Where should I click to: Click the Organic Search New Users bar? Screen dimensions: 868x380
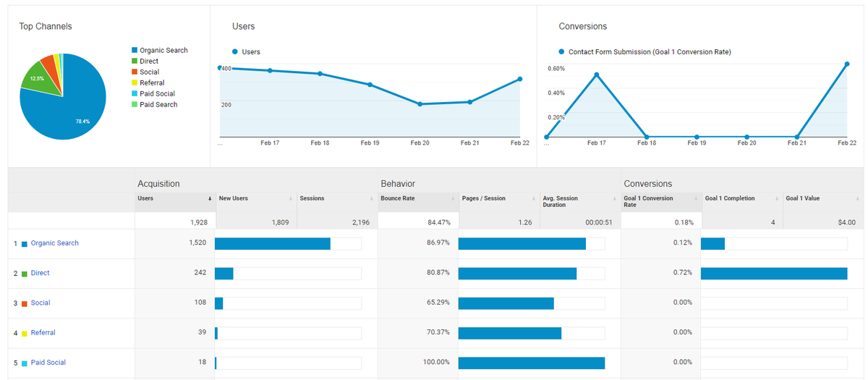click(273, 243)
